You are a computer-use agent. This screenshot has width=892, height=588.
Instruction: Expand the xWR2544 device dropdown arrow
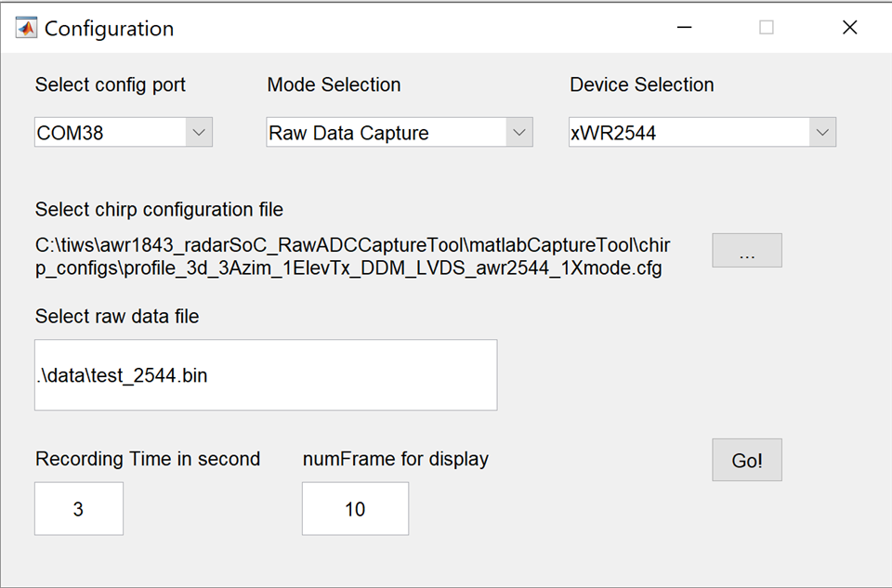822,133
